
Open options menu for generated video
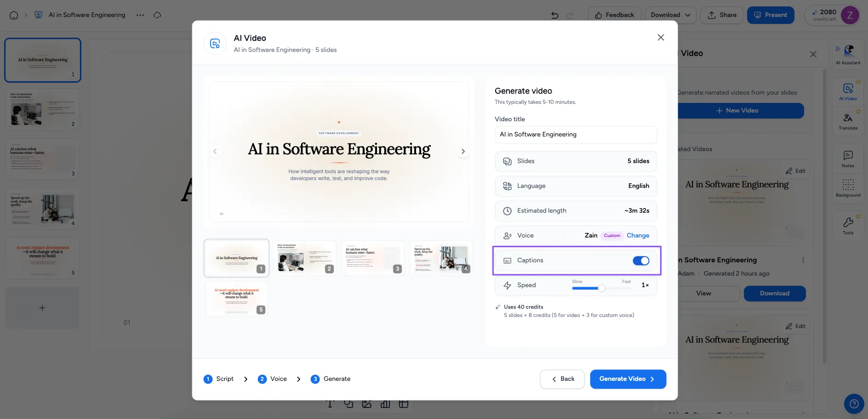pos(803,260)
